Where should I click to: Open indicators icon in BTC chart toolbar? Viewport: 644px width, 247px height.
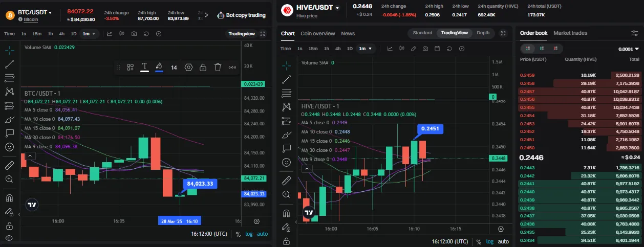point(109,34)
